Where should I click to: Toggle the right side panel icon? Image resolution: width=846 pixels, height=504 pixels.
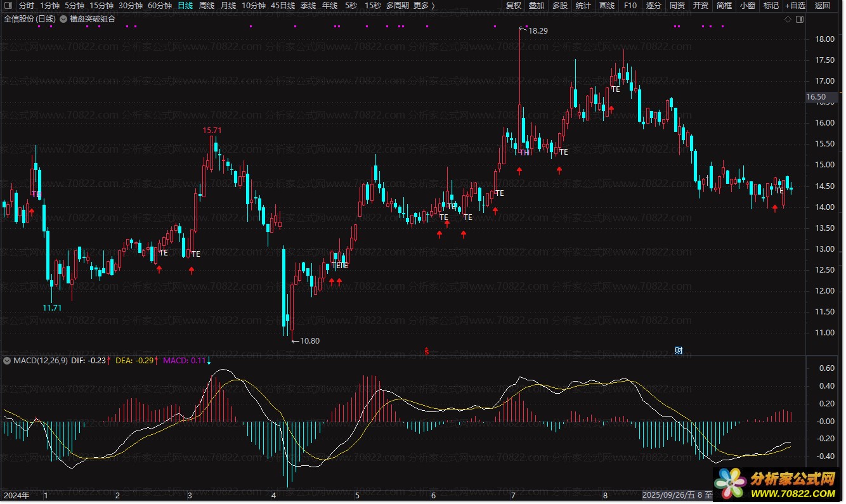coord(800,20)
